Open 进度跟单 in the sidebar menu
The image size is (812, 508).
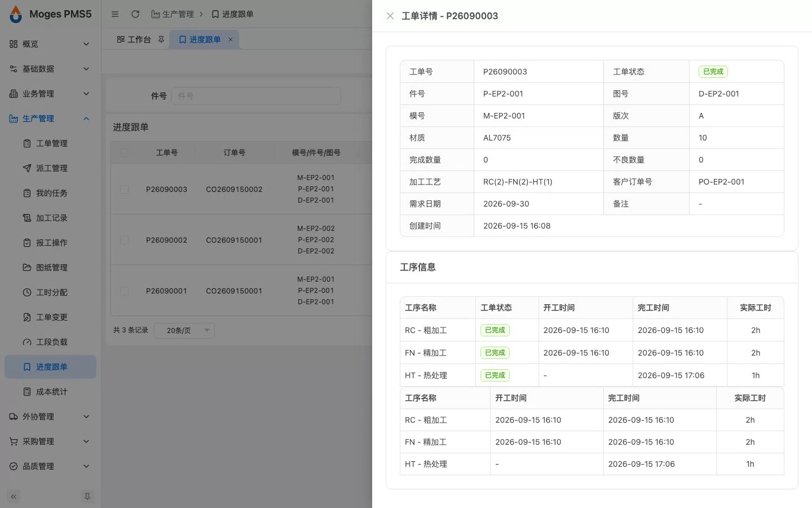click(x=50, y=367)
